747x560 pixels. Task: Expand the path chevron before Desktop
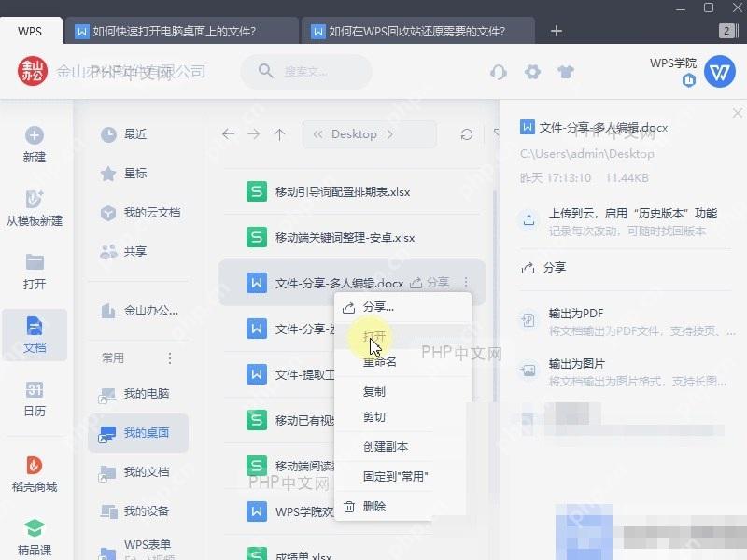coord(317,134)
